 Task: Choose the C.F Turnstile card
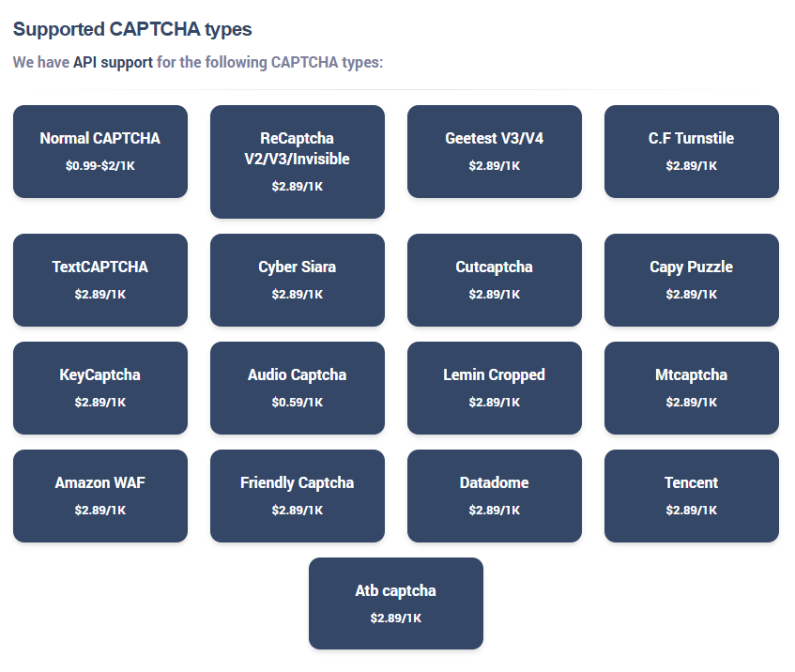691,151
